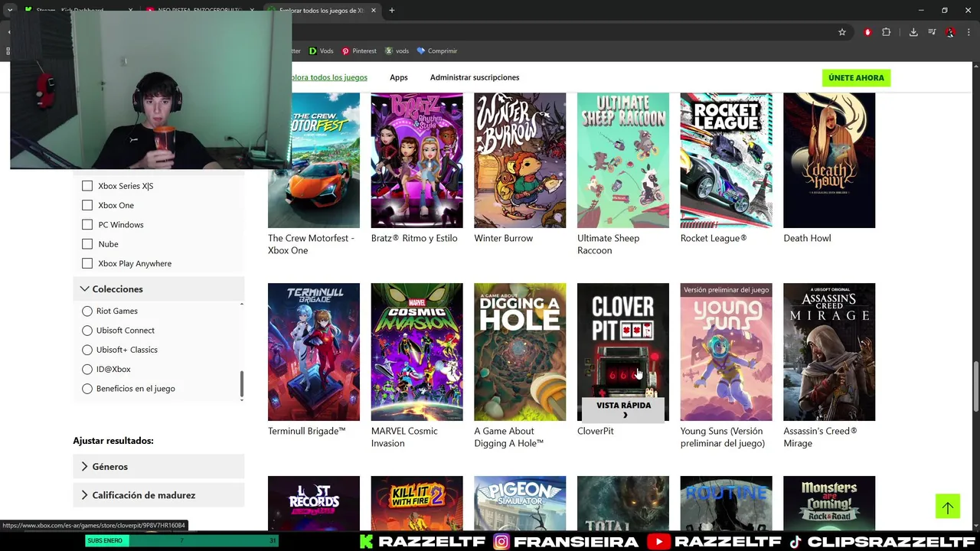Check the Xbox Play Anywhere checkbox
Screen dimensions: 980x551
coord(87,263)
